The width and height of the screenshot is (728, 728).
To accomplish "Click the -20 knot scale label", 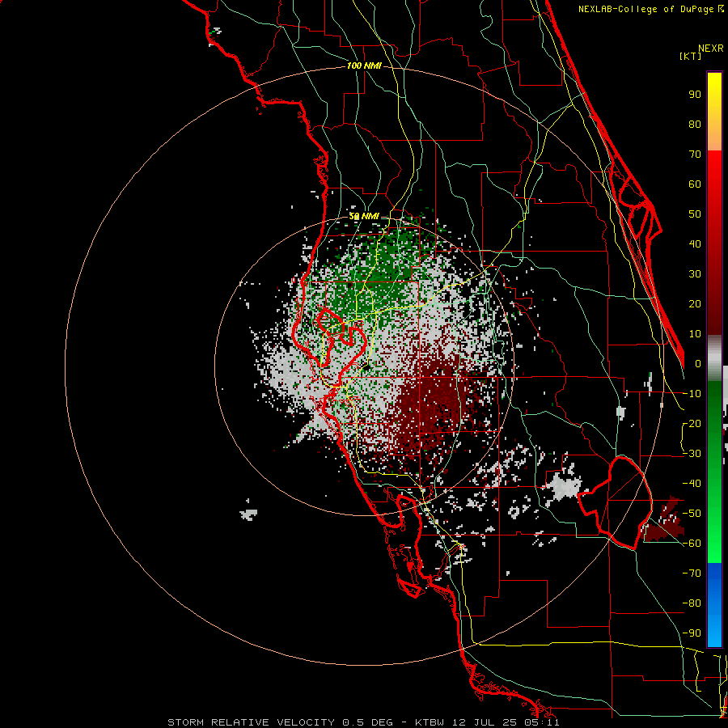I will [x=692, y=424].
